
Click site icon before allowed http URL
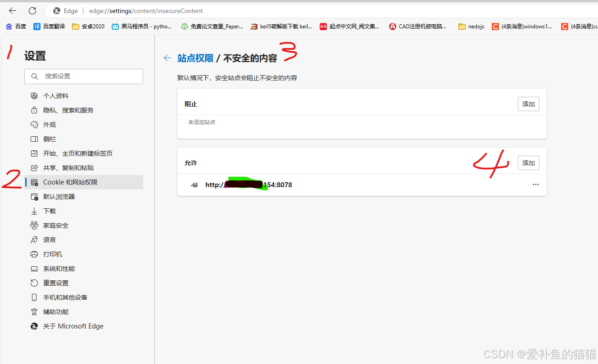point(195,185)
